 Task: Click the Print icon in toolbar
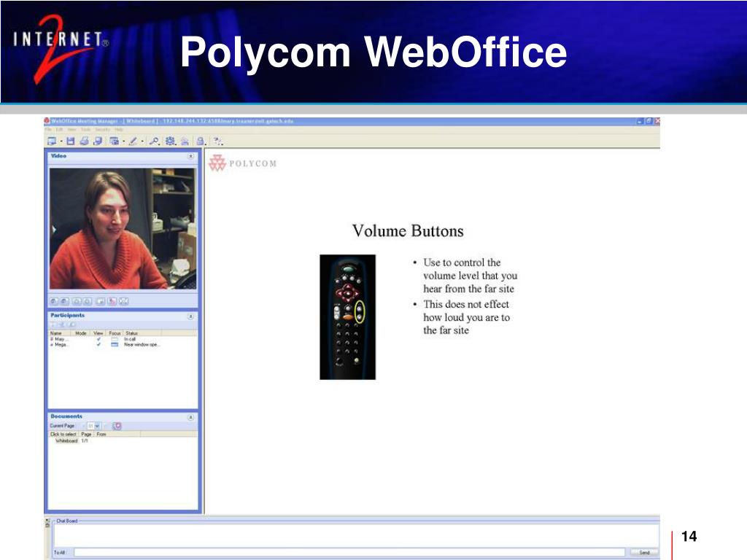point(85,141)
